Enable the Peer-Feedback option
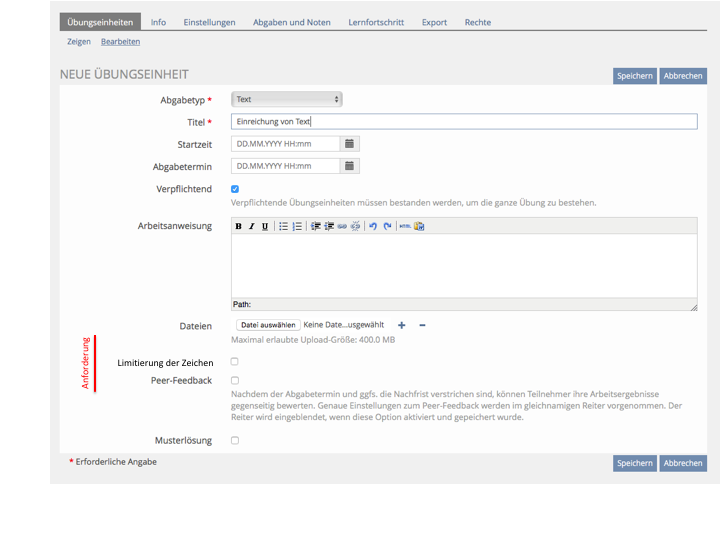Screen dimensions: 720x540 coord(235,381)
